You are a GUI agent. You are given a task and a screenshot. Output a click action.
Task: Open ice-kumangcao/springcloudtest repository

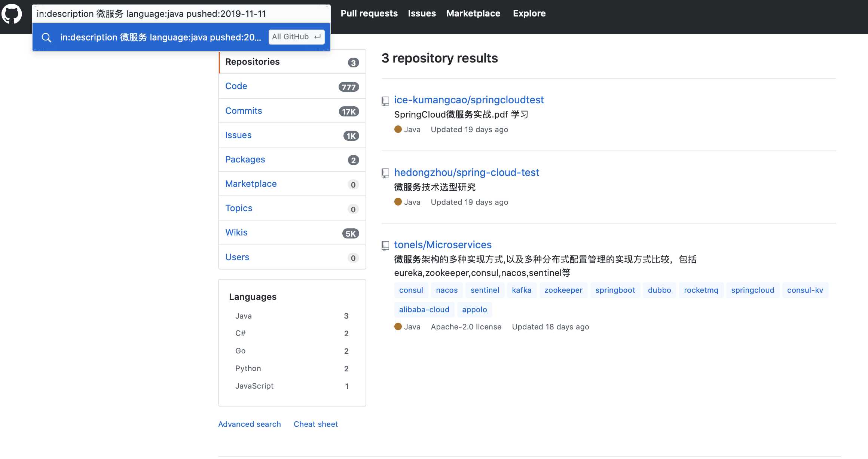(469, 100)
